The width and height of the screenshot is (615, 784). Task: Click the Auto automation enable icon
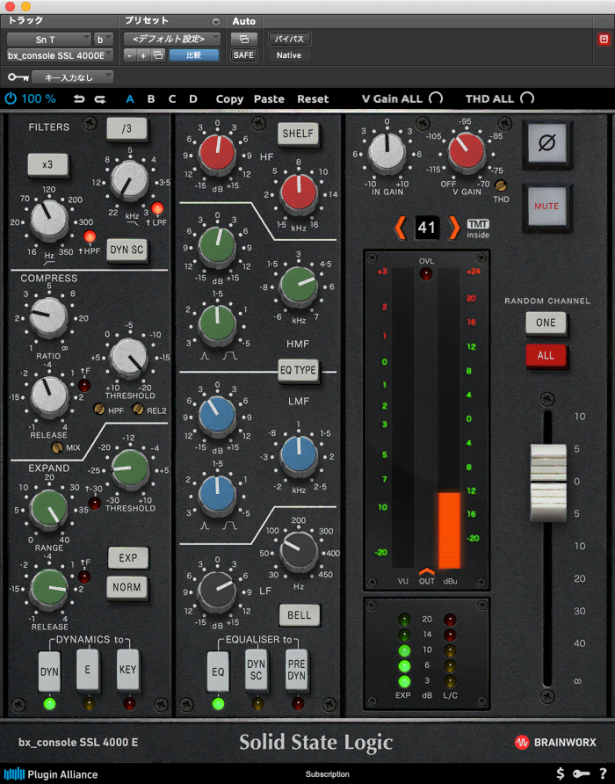pyautogui.click(x=244, y=38)
